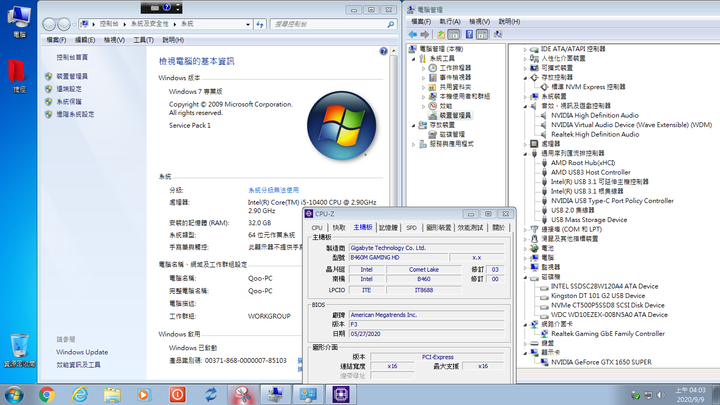
Task: Select INTEL SSDSC2BW120A4 ATA Device
Action: pos(604,287)
